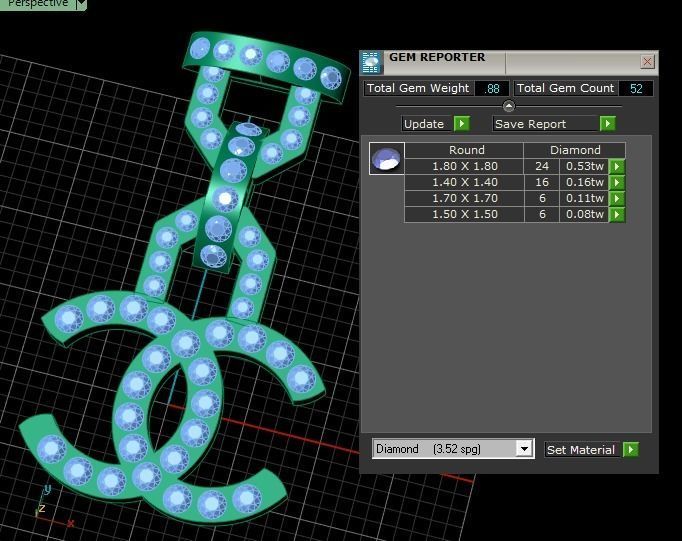Select the round gem thumbnail
The width and height of the screenshot is (682, 541).
tap(387, 158)
